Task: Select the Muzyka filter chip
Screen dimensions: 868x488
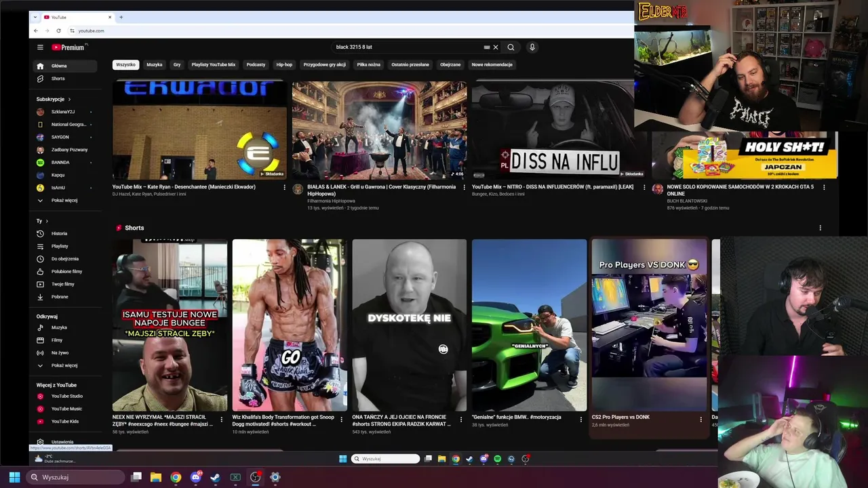Action: [155, 64]
